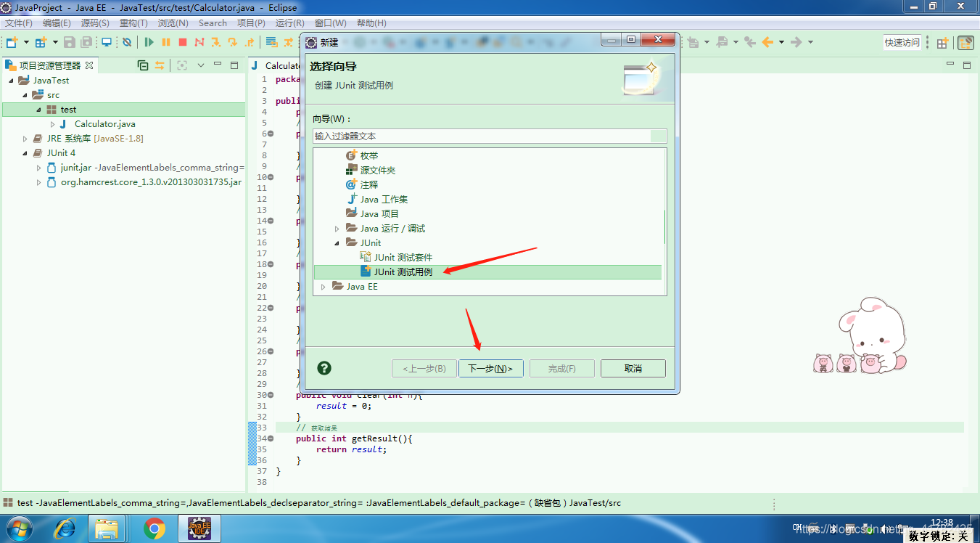
Task: Select JUnit 测试套件 in wizard list
Action: click(x=403, y=257)
